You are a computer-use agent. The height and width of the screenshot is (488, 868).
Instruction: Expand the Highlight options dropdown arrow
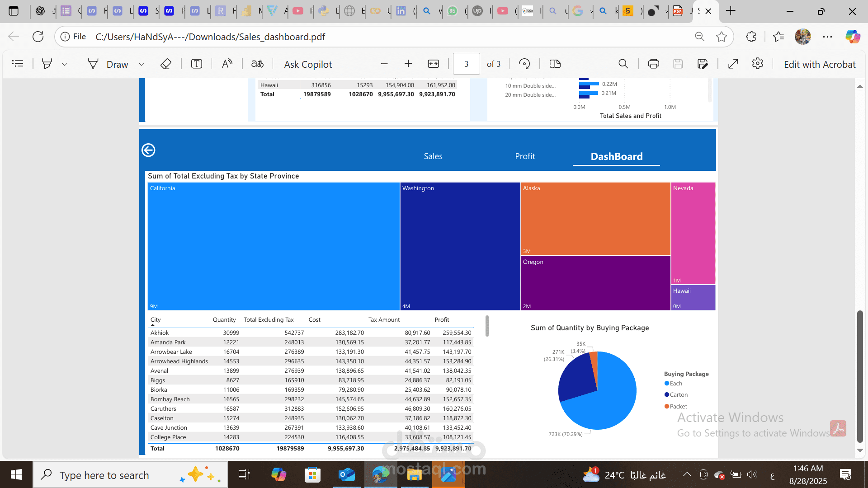click(65, 65)
